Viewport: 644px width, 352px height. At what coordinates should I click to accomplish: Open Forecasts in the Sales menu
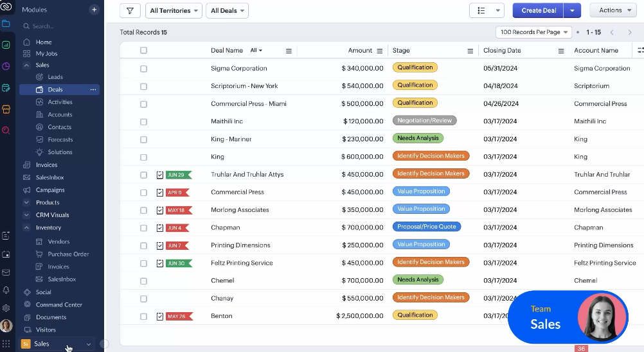coord(60,139)
